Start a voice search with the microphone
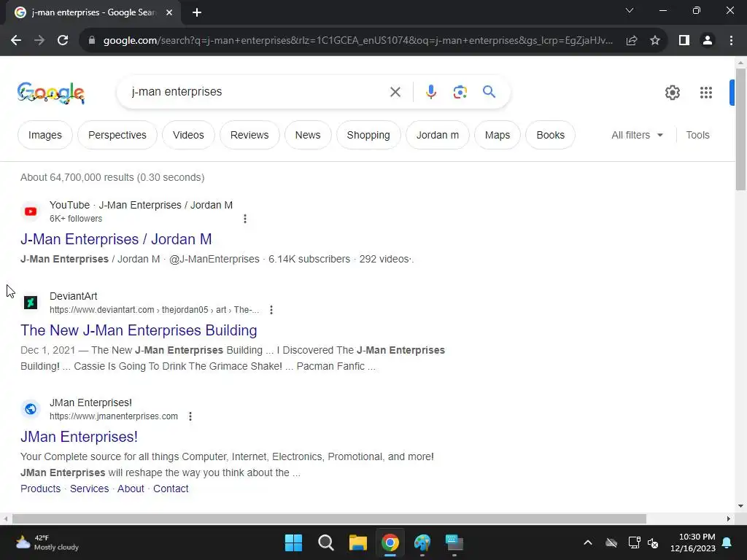Screen dimensions: 747x560 (430, 92)
